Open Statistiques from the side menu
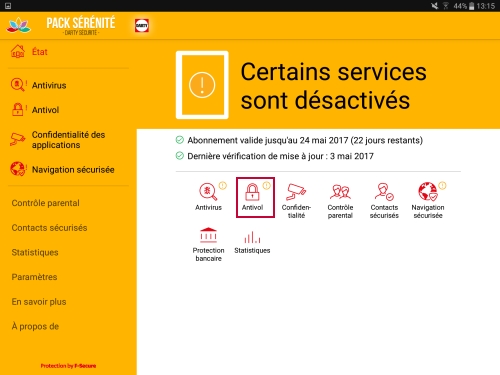 [35, 252]
